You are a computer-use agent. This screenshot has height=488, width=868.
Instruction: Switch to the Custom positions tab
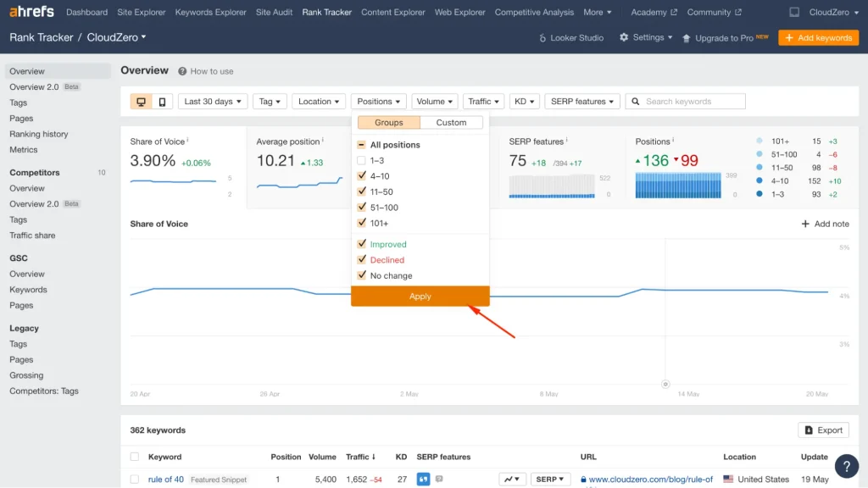451,122
